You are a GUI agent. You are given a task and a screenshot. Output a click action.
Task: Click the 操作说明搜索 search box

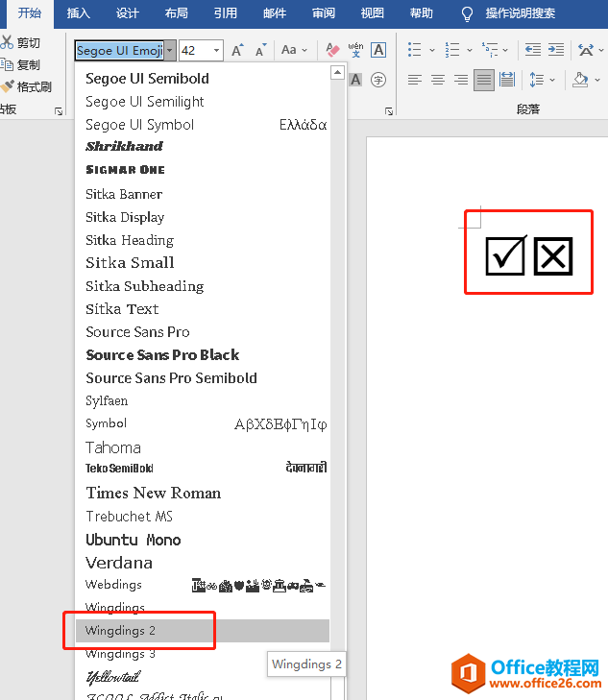(520, 13)
